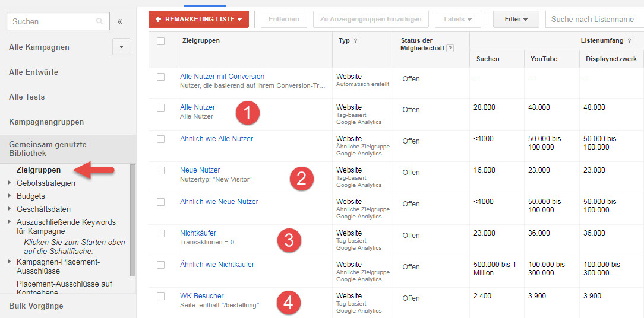The height and width of the screenshot is (318, 644).
Task: Open the Alle Nutzer audience link
Action: click(198, 107)
